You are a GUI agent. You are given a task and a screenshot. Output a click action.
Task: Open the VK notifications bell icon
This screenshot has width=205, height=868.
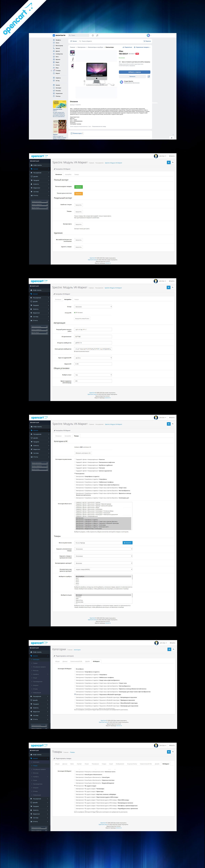(x=93, y=35)
